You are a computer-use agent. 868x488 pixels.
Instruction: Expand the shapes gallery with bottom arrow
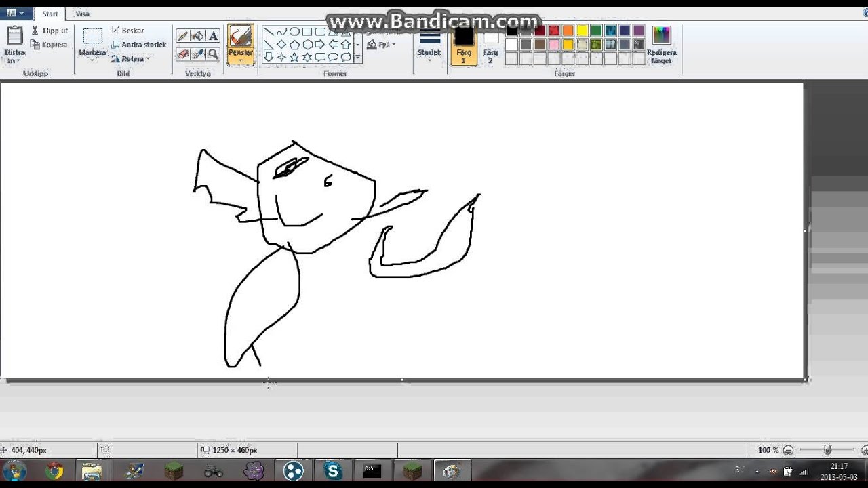(x=358, y=58)
